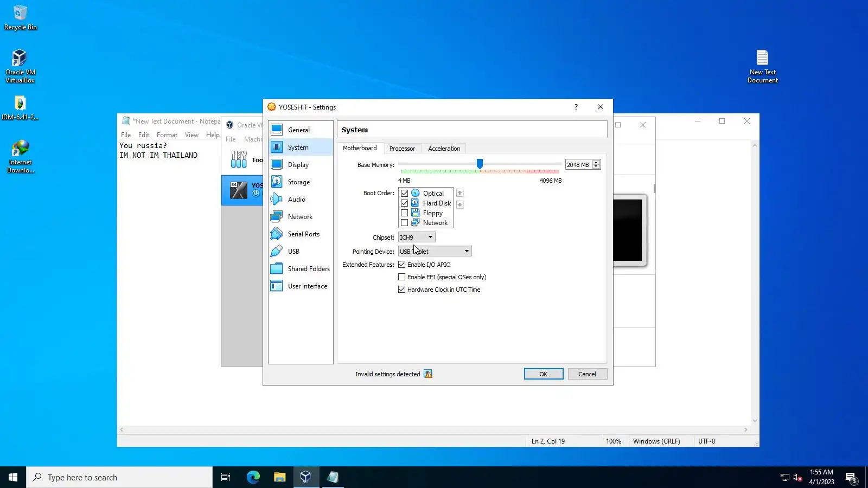Switch to the Acceleration tab
This screenshot has width=868, height=488.
tap(444, 149)
